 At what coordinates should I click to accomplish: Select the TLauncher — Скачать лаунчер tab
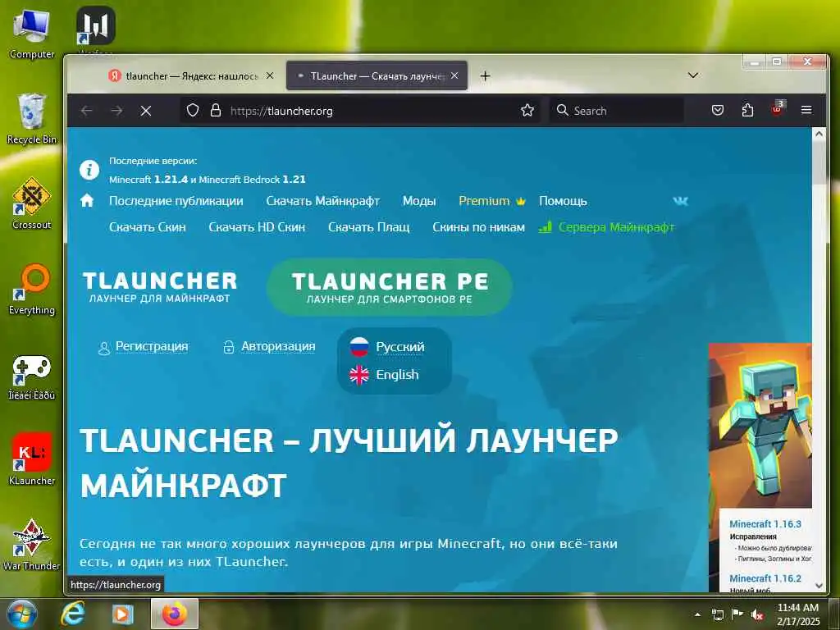[x=377, y=76]
